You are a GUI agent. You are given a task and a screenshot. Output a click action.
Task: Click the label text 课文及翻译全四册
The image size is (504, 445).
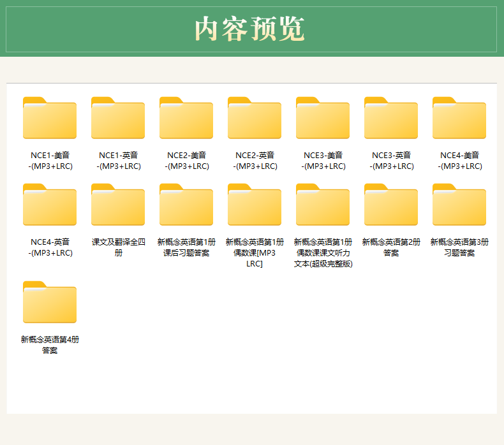click(x=118, y=247)
